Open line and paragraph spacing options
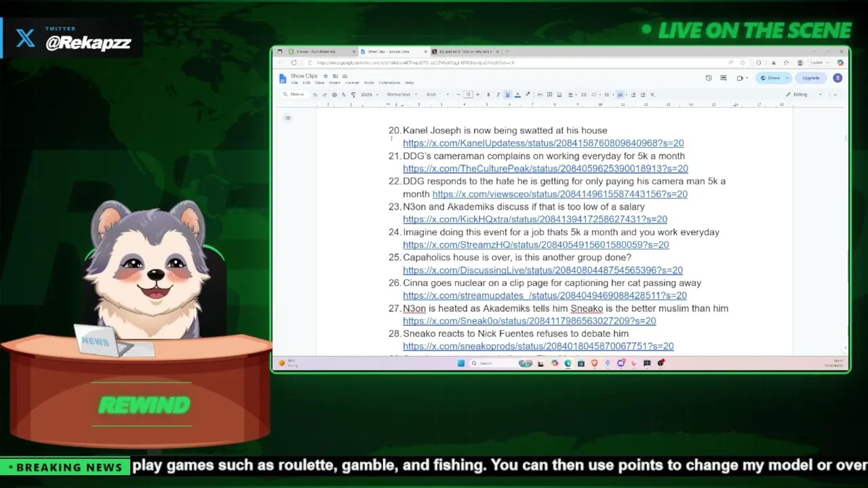The image size is (868, 488). (584, 95)
